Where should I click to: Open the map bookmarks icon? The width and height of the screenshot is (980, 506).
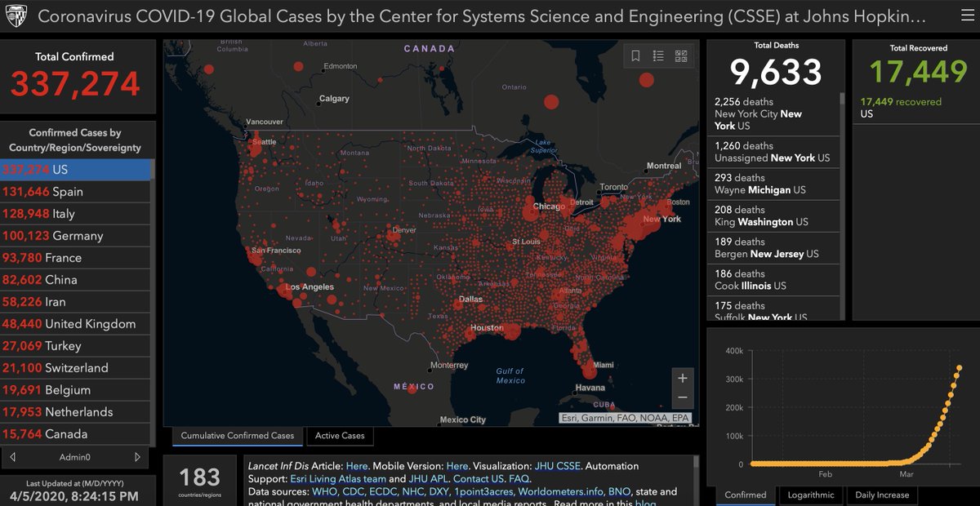point(635,56)
